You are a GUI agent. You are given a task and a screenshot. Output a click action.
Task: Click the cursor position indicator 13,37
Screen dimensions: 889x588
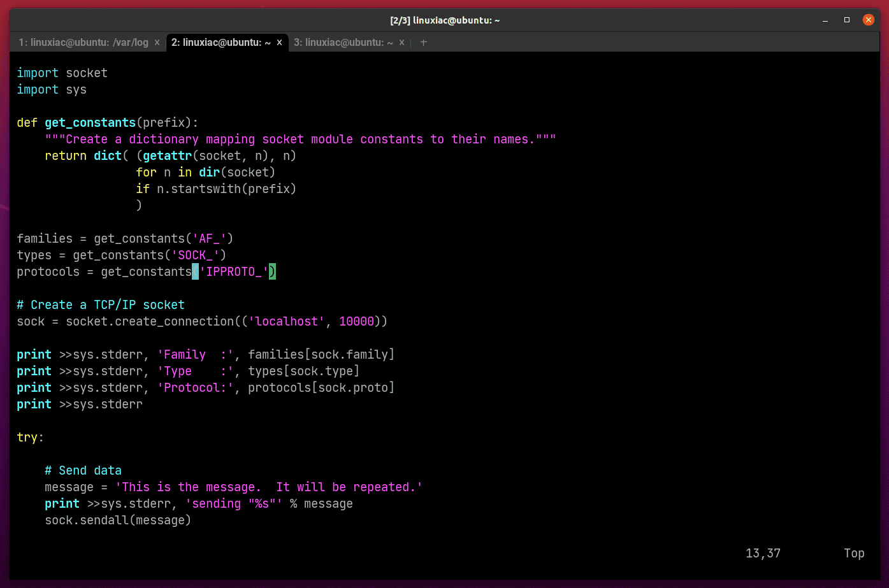[x=762, y=553]
